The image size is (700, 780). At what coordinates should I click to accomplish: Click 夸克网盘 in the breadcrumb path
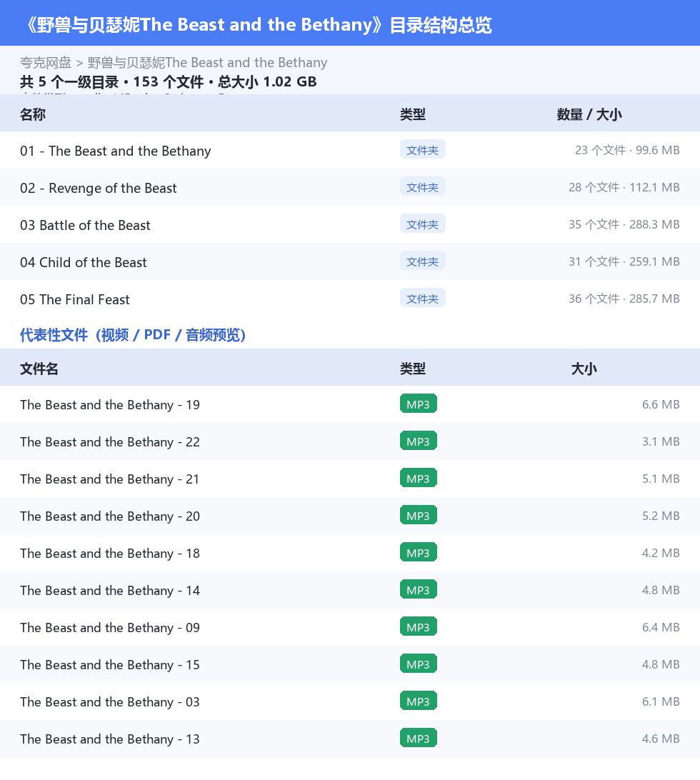[46, 63]
